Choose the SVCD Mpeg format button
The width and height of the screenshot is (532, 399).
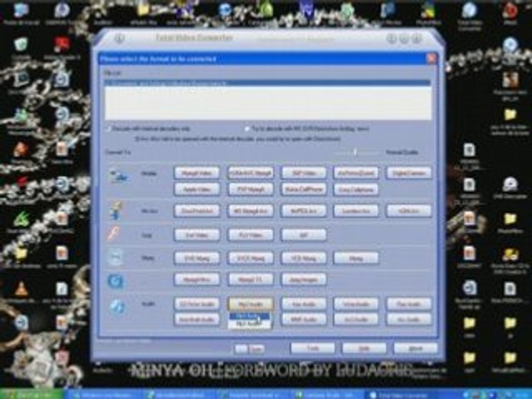click(250, 258)
